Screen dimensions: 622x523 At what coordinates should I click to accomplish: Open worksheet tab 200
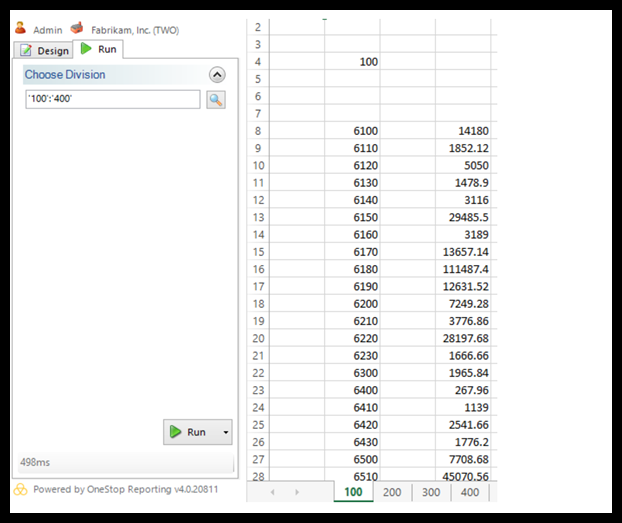tap(392, 492)
